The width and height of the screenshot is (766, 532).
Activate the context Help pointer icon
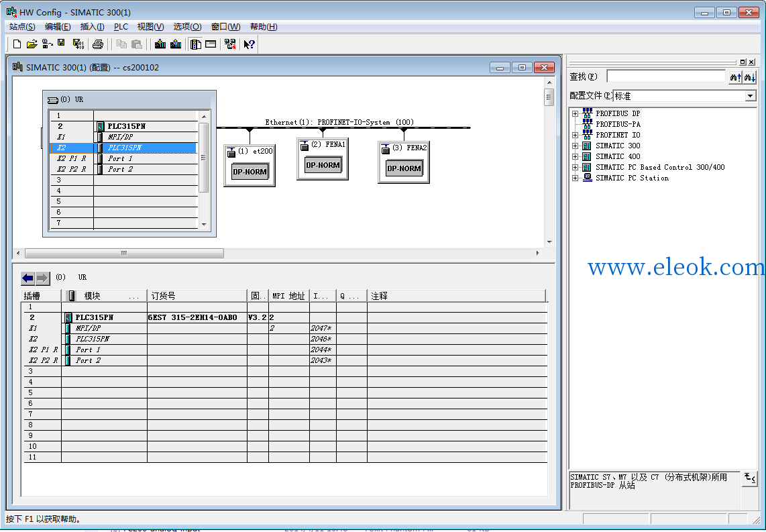[249, 44]
